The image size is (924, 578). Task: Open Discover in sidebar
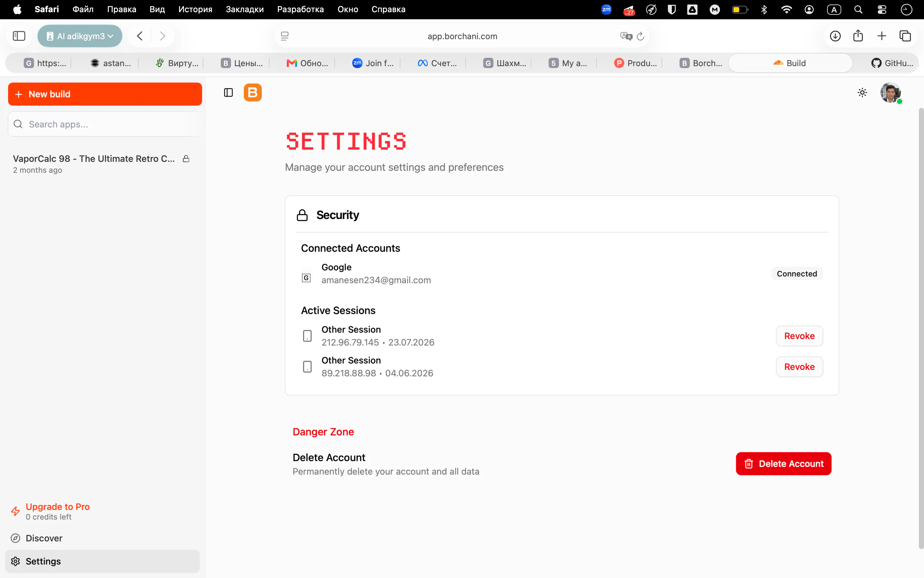tap(102, 538)
